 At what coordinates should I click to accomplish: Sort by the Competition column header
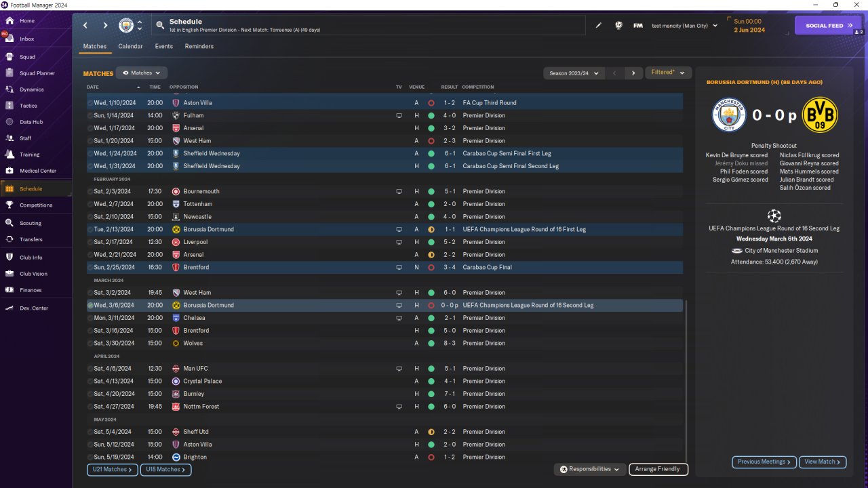point(478,87)
